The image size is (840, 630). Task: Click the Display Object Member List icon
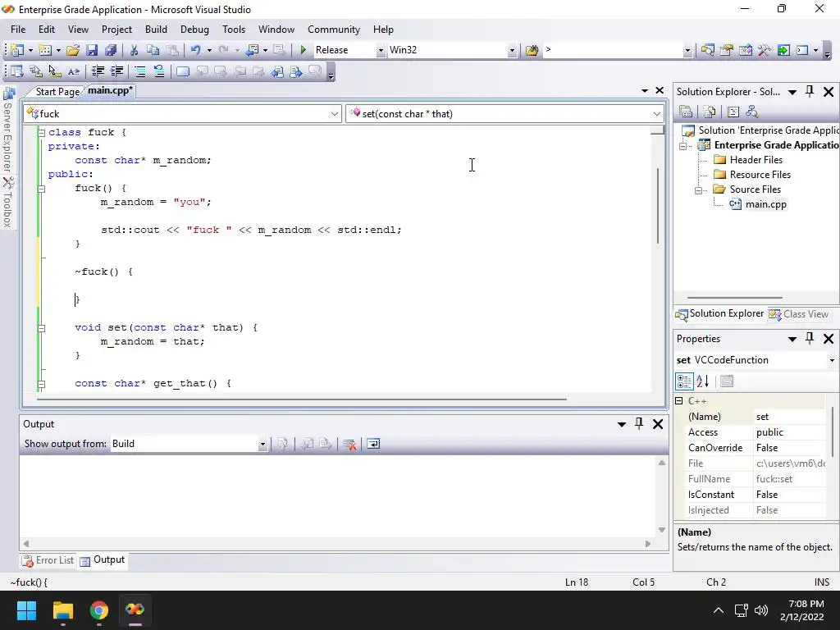(16, 71)
